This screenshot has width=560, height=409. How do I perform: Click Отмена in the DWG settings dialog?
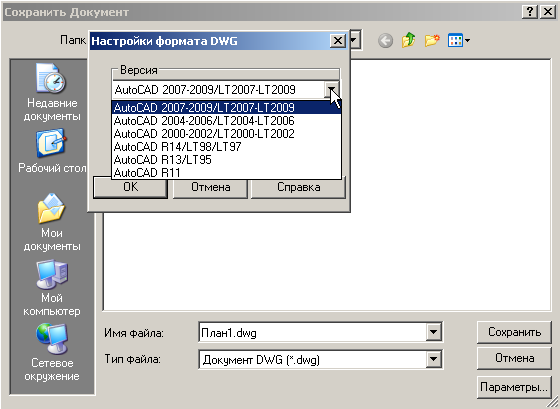[x=210, y=188]
